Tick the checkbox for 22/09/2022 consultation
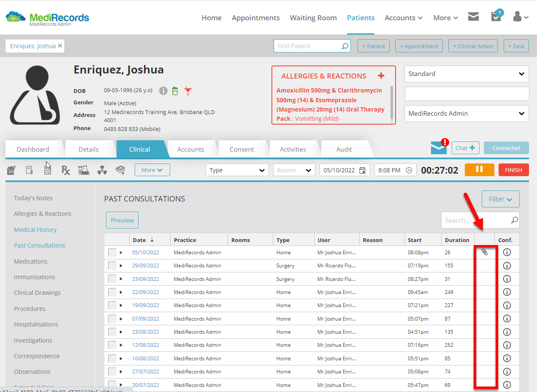 (x=112, y=292)
